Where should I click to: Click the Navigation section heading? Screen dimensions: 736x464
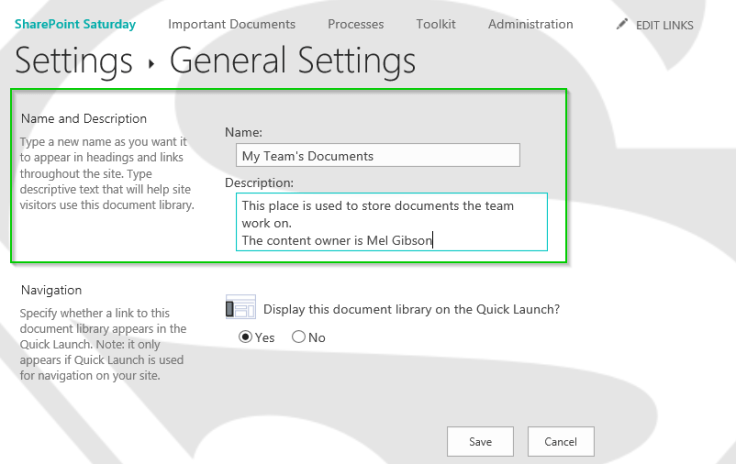point(51,290)
